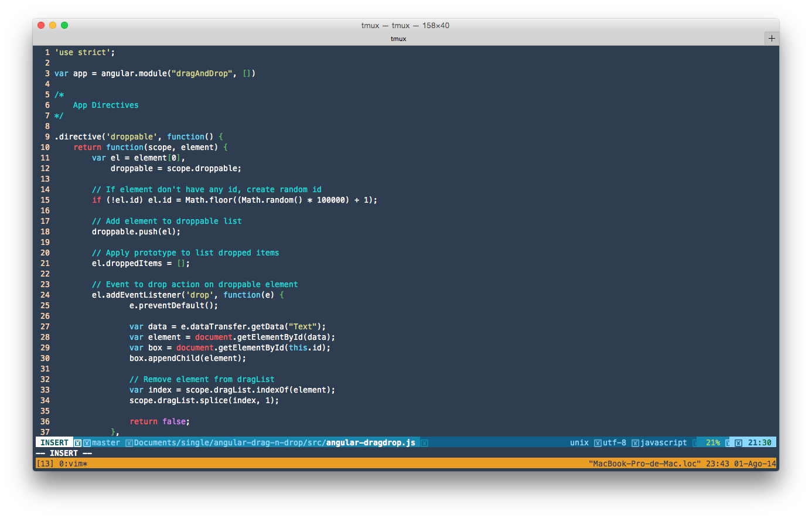Viewport: 812px width, 518px height.
Task: Click the 'el.droppedItems = [];' line
Action: coord(141,263)
